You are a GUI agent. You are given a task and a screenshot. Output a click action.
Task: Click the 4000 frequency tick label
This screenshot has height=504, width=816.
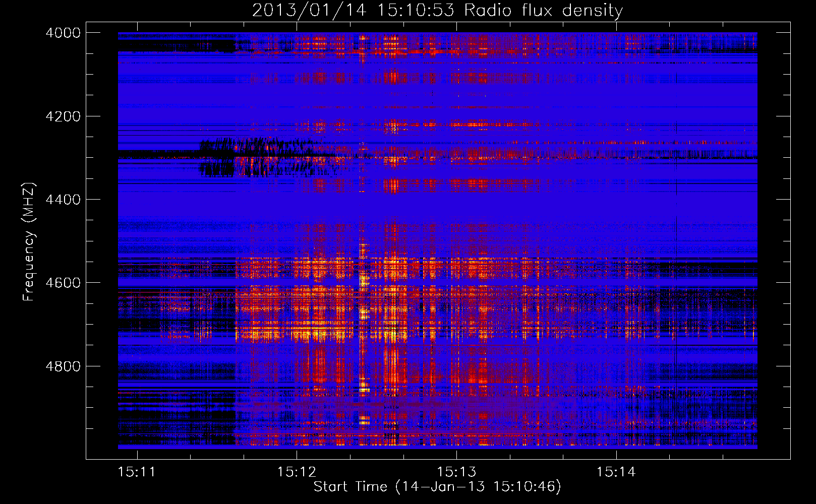pos(63,33)
